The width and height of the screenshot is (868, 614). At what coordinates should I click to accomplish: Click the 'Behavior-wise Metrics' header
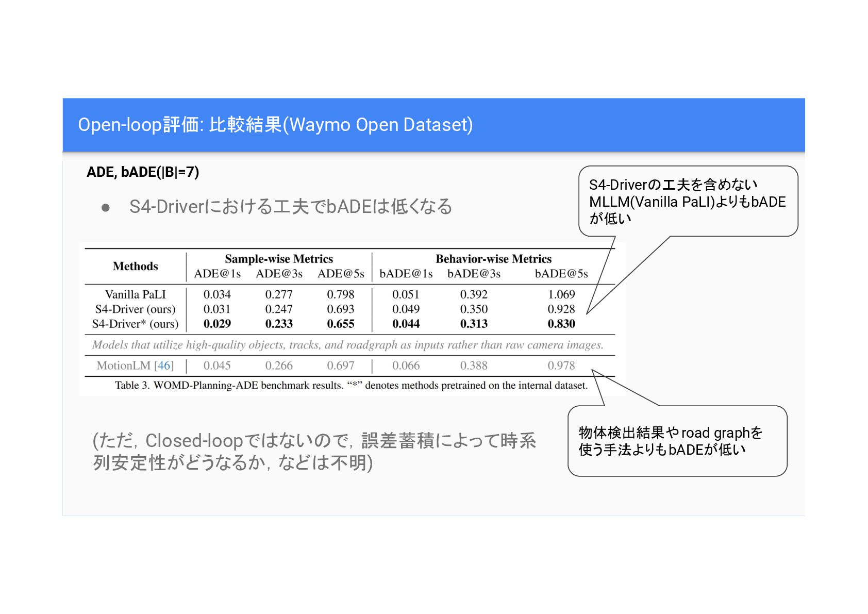[493, 259]
